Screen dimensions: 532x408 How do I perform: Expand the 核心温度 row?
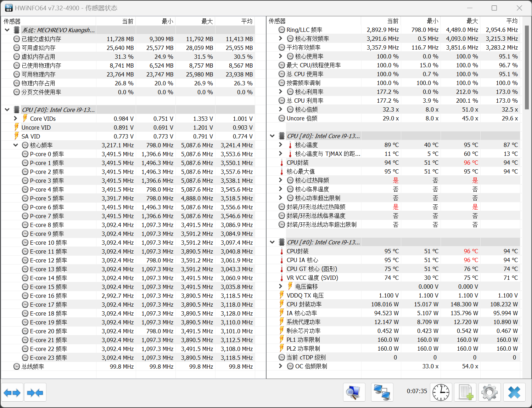[281, 145]
